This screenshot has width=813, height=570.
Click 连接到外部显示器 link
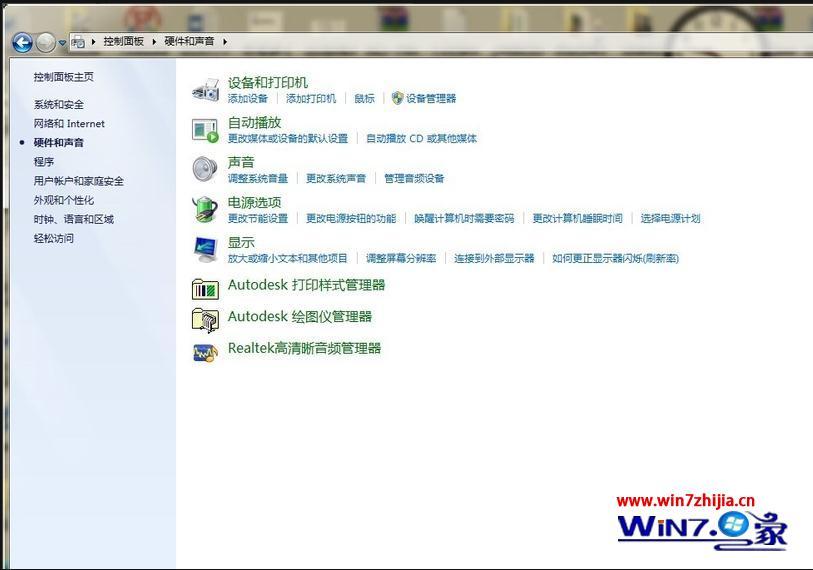[x=494, y=258]
